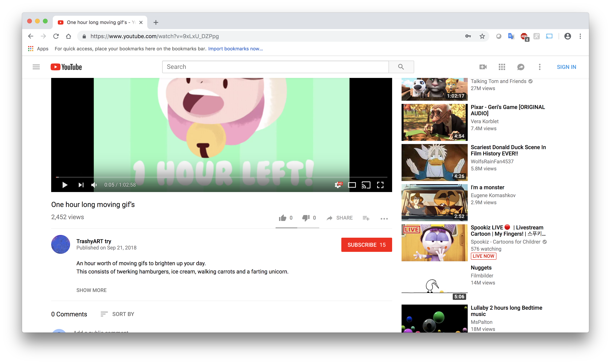Open a new browser tab
Screen dimensions: 611x364
coord(156,23)
